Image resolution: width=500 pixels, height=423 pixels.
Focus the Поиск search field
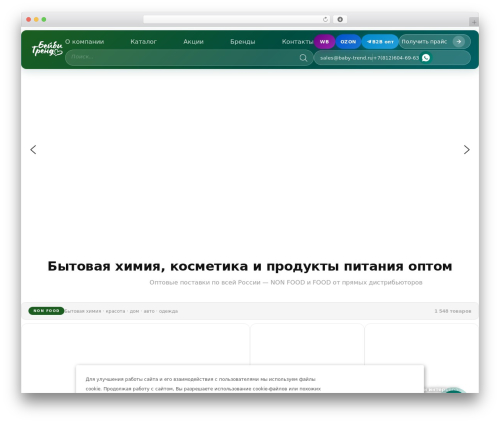point(189,57)
